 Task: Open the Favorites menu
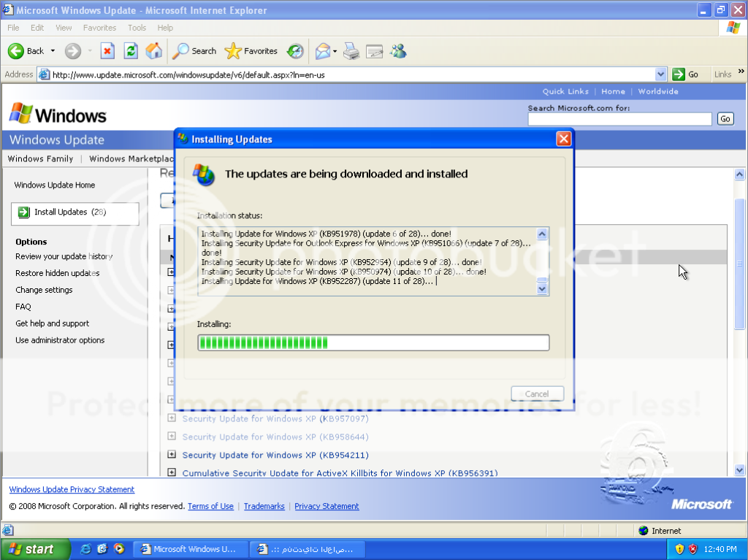coord(99,28)
